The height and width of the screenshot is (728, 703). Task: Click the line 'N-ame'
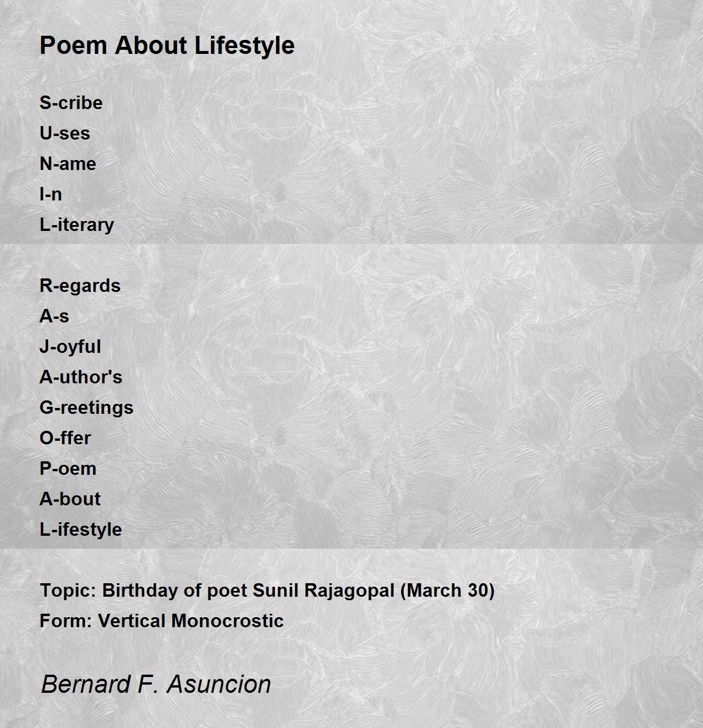coord(67,164)
